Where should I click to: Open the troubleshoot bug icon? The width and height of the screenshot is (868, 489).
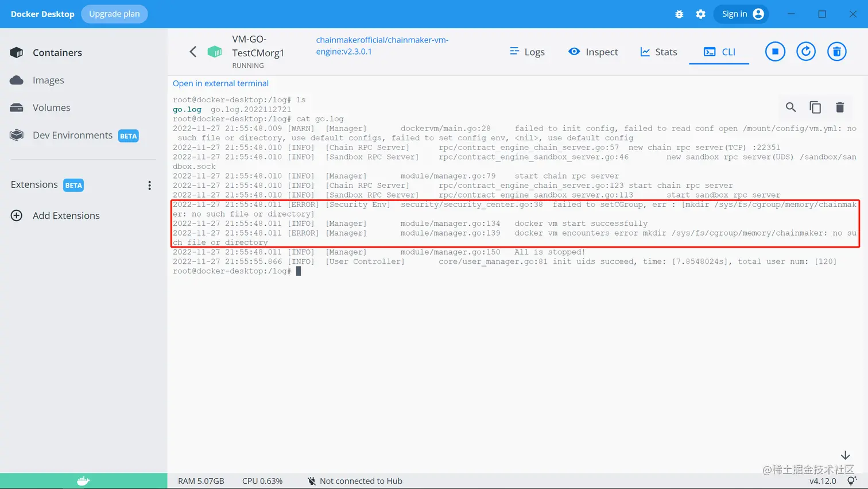point(679,14)
